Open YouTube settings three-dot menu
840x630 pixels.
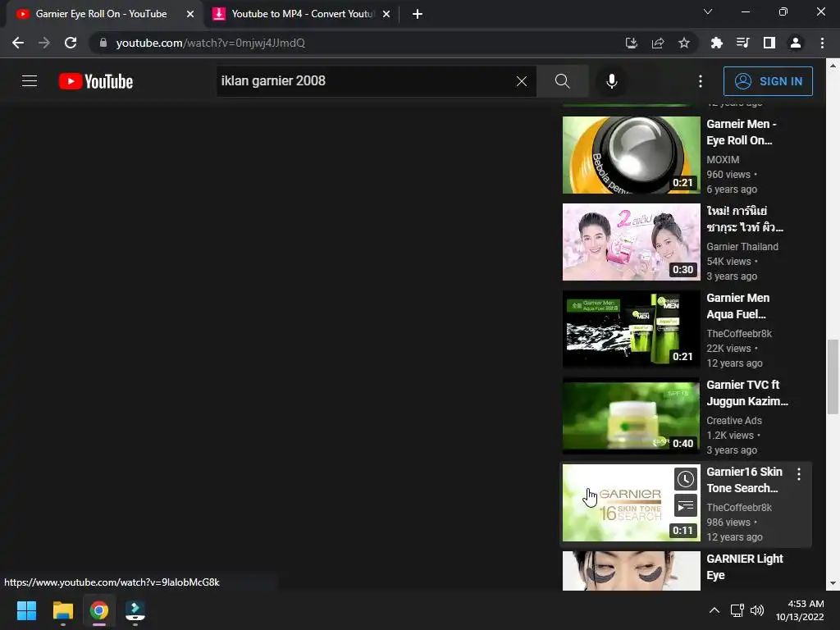point(701,81)
